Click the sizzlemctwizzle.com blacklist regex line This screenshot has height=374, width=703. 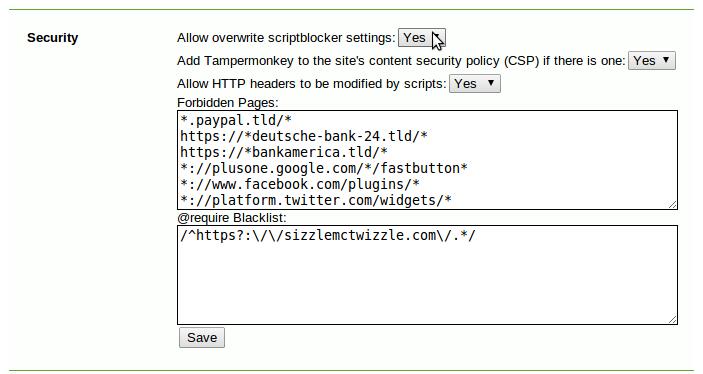328,235
